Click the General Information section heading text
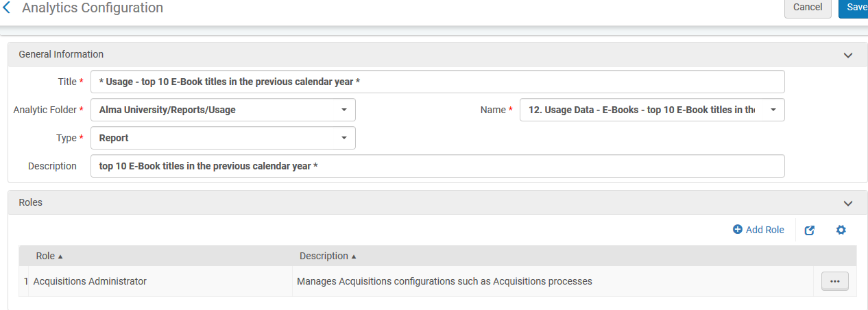The width and height of the screenshot is (868, 310). 61,54
